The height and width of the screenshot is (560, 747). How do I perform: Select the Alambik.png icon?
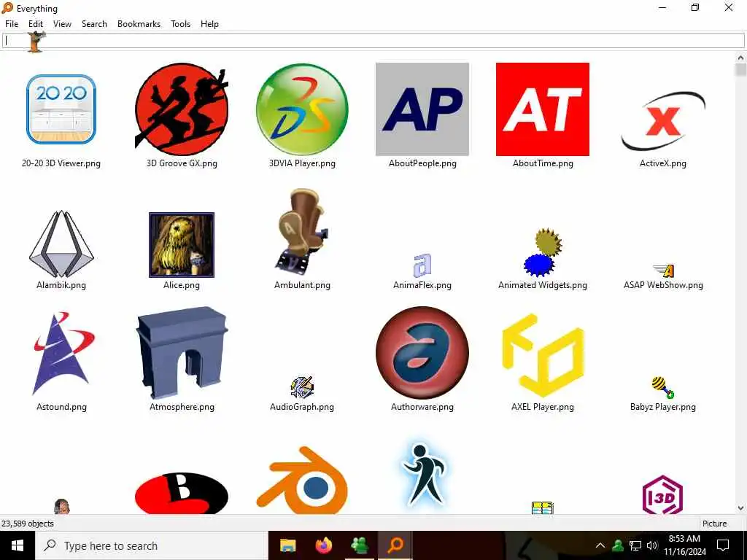point(61,244)
